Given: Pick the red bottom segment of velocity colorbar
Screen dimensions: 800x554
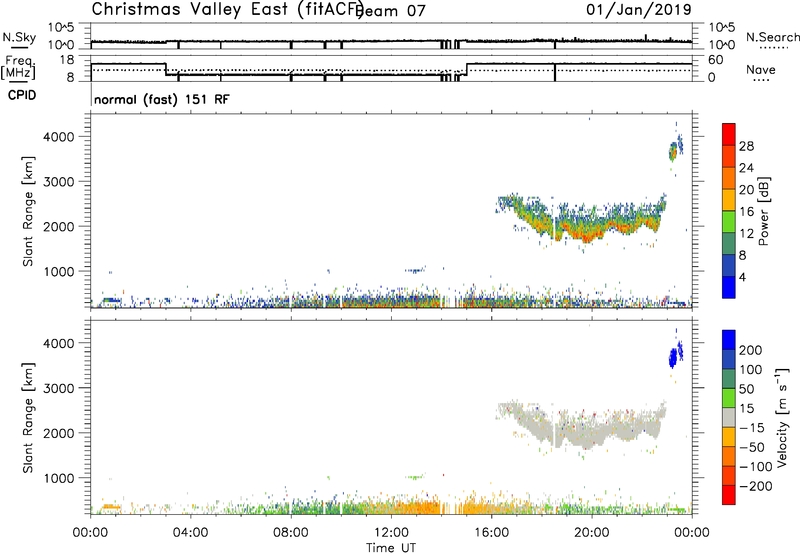Looking at the screenshot, I should 729,495.
